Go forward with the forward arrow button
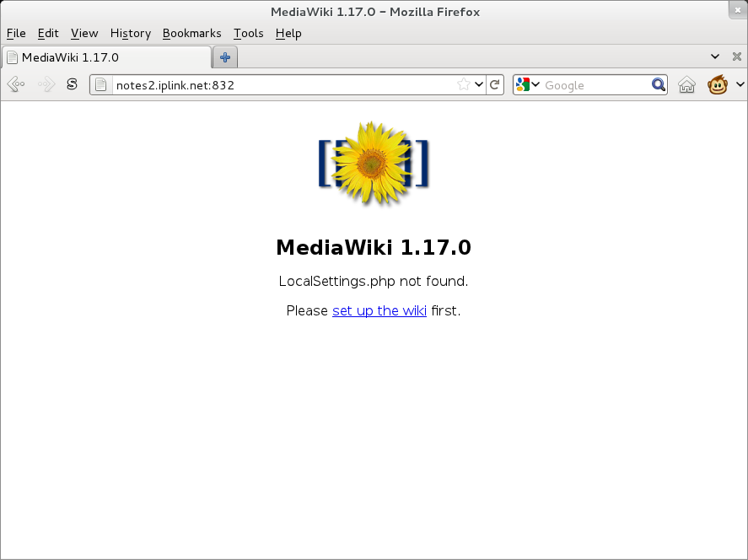The width and height of the screenshot is (748, 560). [46, 85]
